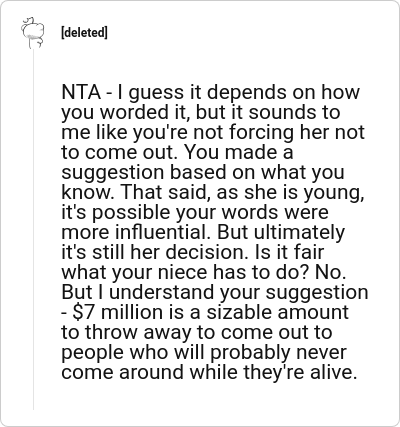Click the line 'suggestion based on what you'
400x427 pixels.
203,173
